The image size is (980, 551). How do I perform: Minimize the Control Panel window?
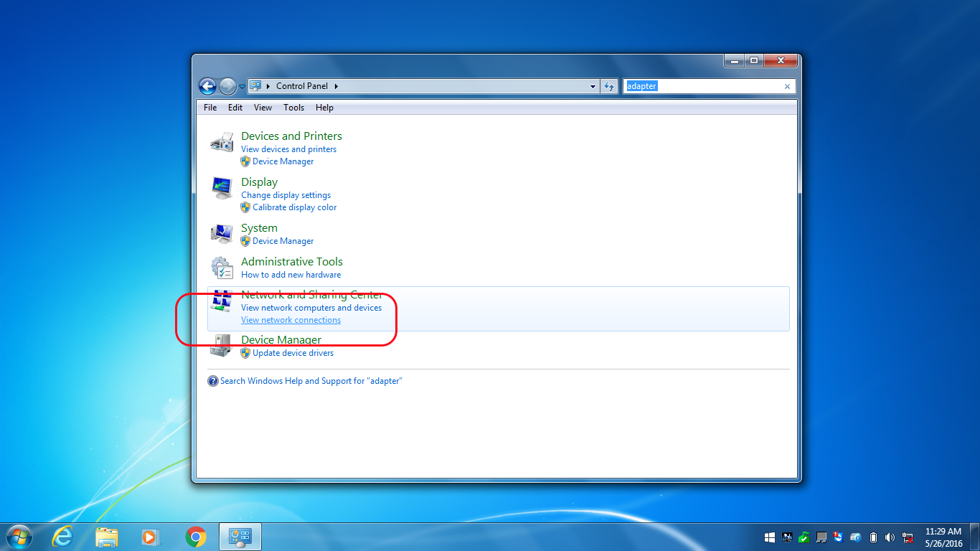coord(734,61)
